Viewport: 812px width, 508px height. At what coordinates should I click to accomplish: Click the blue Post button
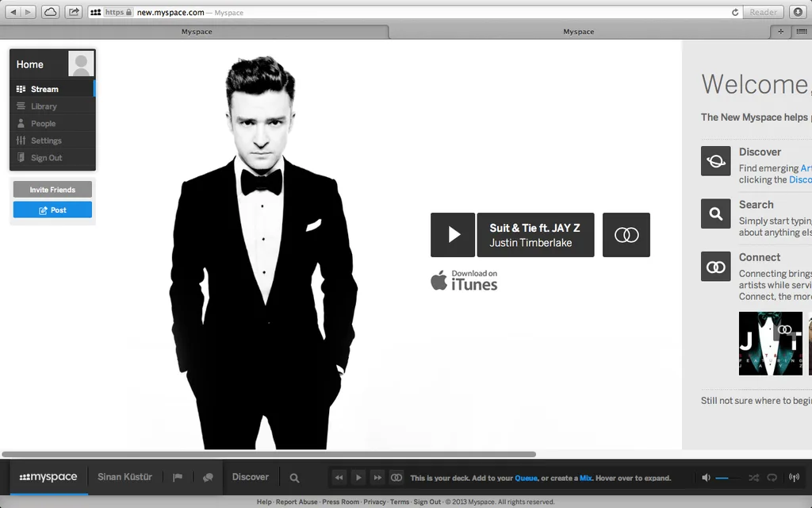coord(52,210)
